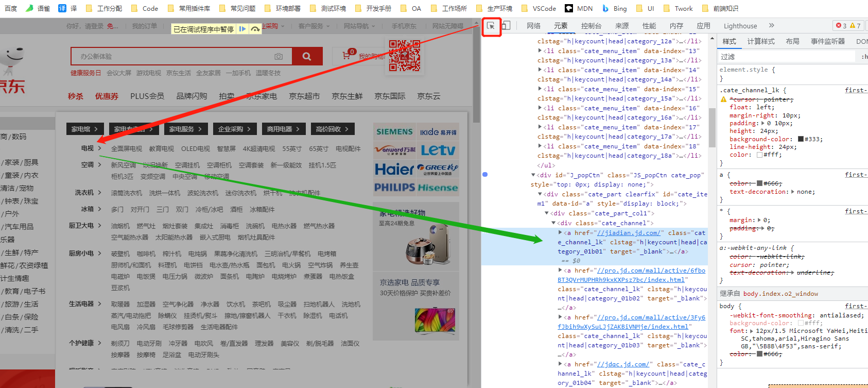Expand the padding shorthand property triangle
The image size is (868, 388).
(x=762, y=123)
